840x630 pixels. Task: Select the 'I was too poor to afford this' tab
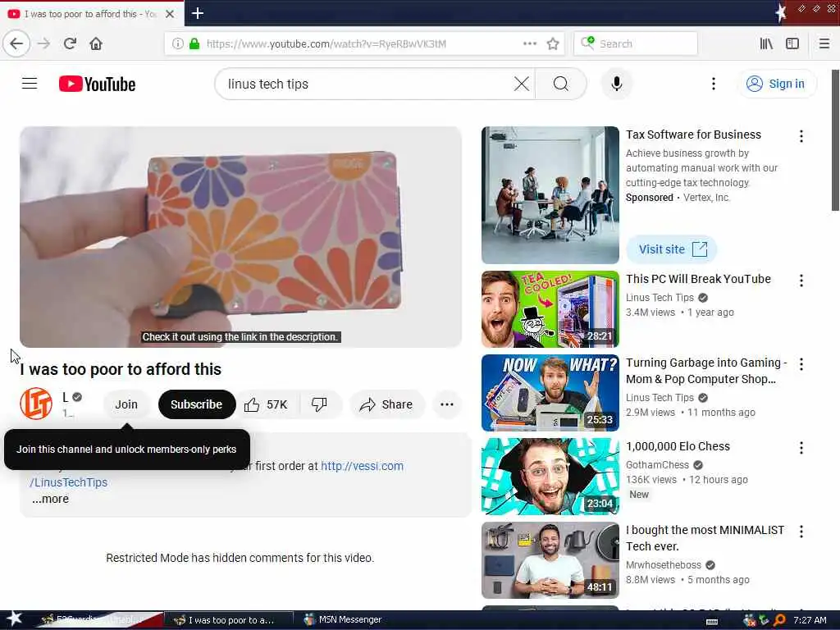[x=92, y=14]
